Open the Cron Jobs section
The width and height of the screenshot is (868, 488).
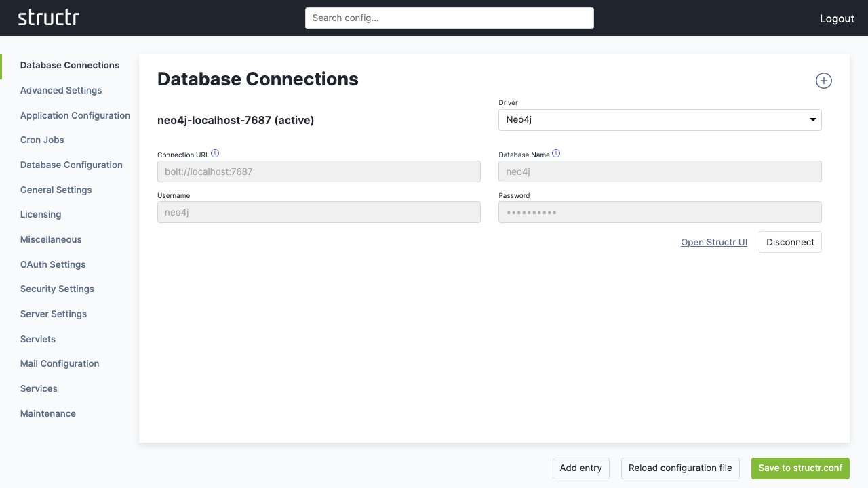click(x=42, y=140)
